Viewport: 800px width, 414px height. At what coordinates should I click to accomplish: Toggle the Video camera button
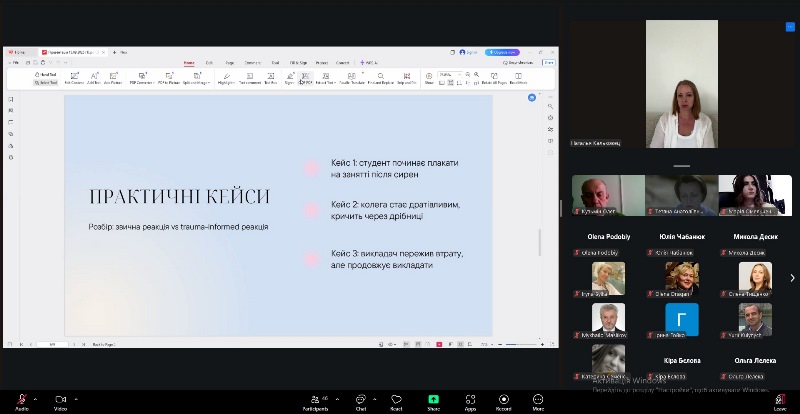(60, 399)
